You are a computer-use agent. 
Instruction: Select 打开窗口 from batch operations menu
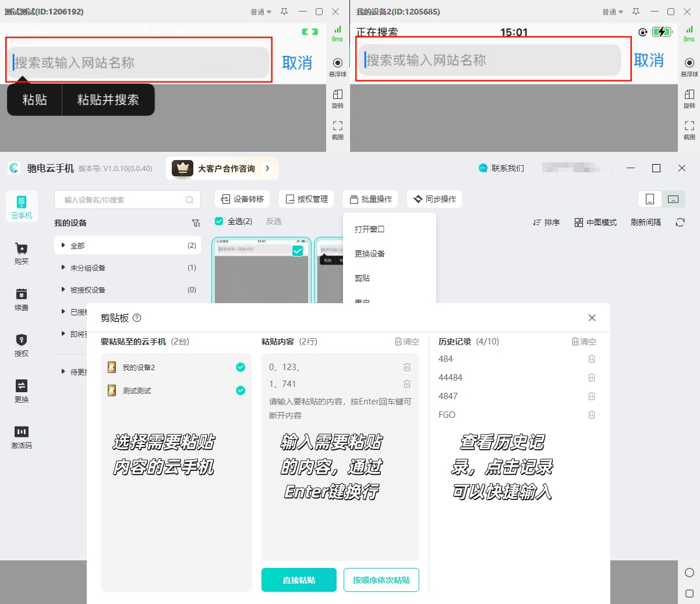(370, 229)
